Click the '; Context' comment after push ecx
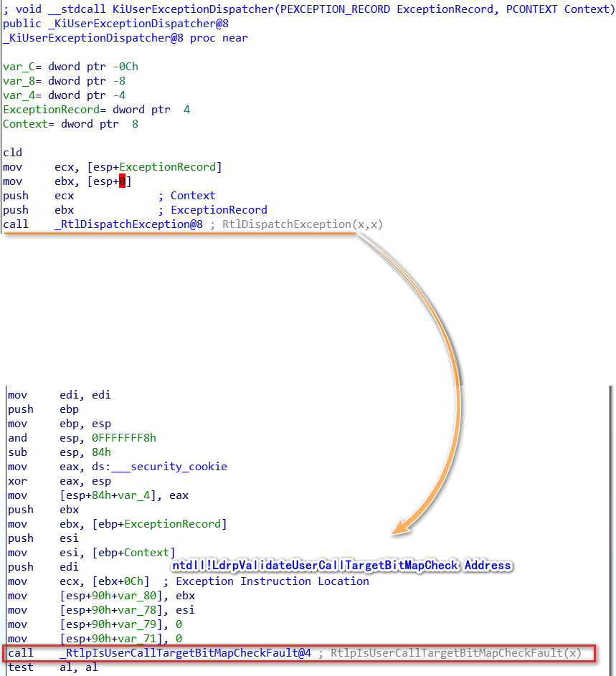 point(186,196)
